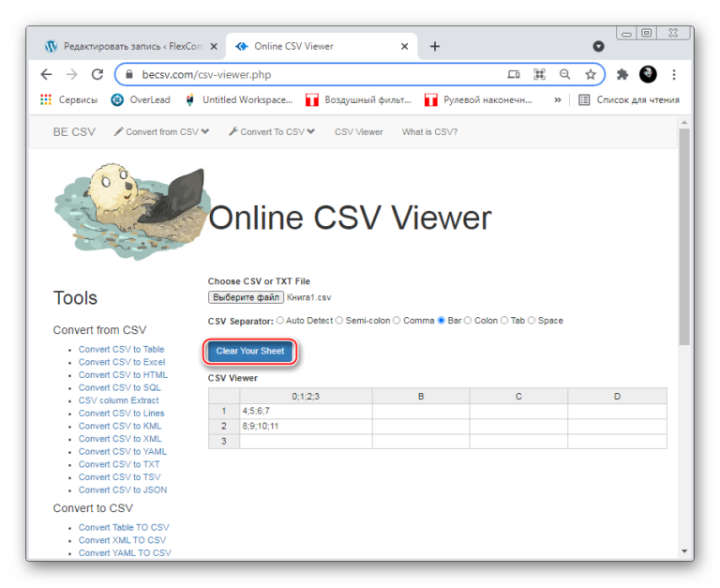Open Chrome's three-dot menu
The height and width of the screenshot is (588, 720).
[x=674, y=74]
